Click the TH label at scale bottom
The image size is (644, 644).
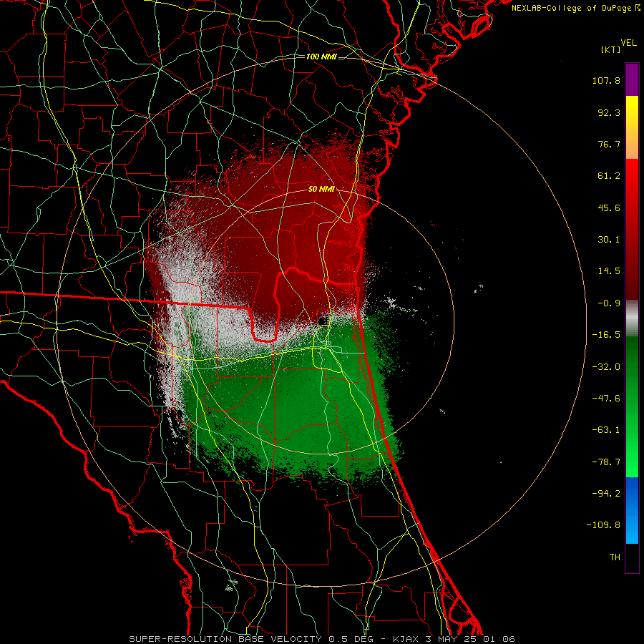(x=615, y=557)
